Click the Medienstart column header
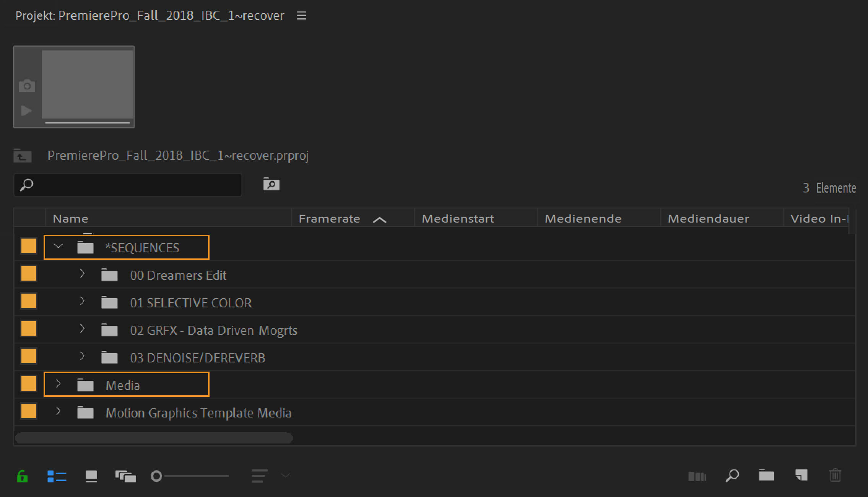868x497 pixels. (x=458, y=219)
